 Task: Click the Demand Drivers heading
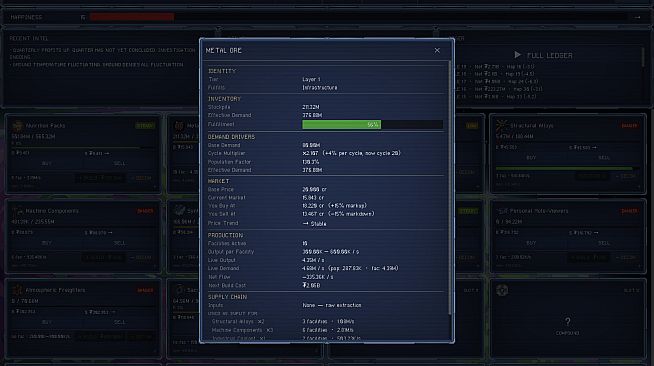coord(231,137)
